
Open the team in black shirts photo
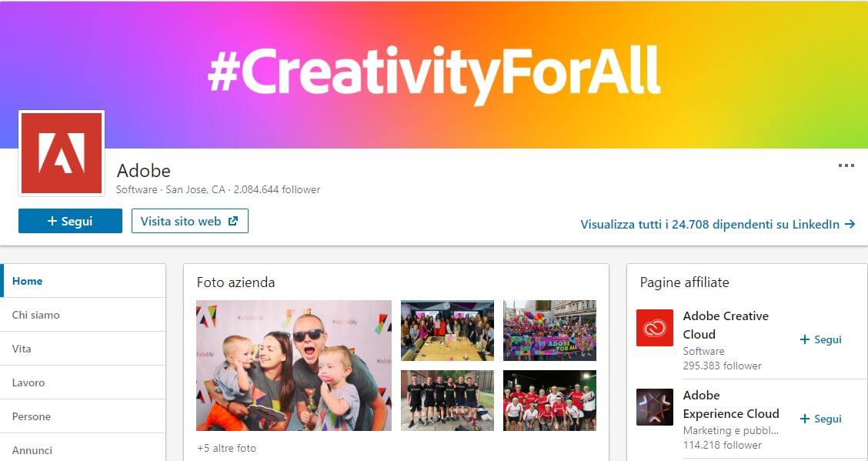[x=447, y=400]
